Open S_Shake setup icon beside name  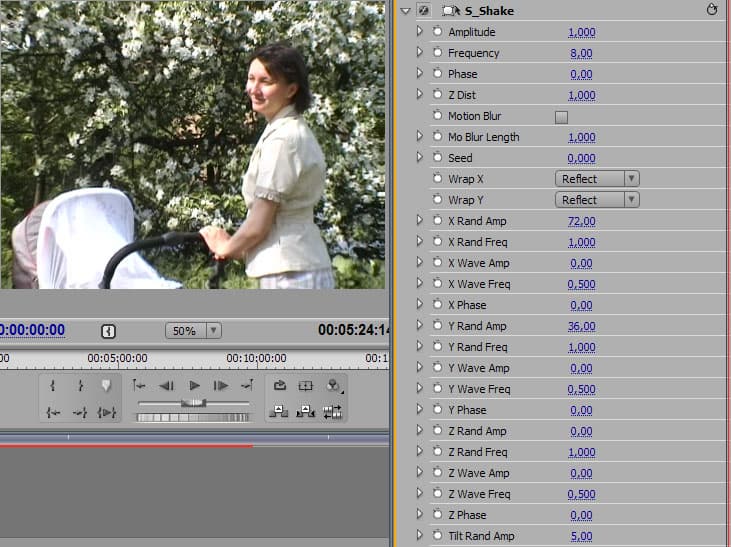[x=450, y=11]
